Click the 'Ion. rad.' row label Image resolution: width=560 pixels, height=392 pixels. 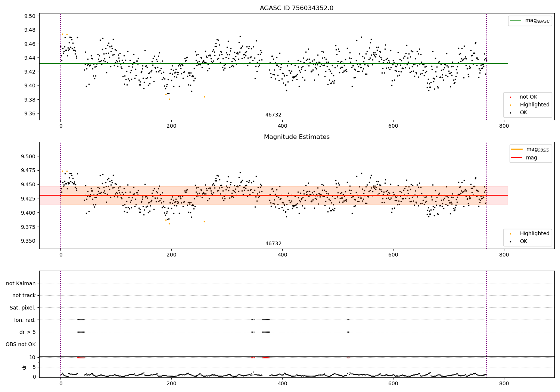pyautogui.click(x=25, y=320)
